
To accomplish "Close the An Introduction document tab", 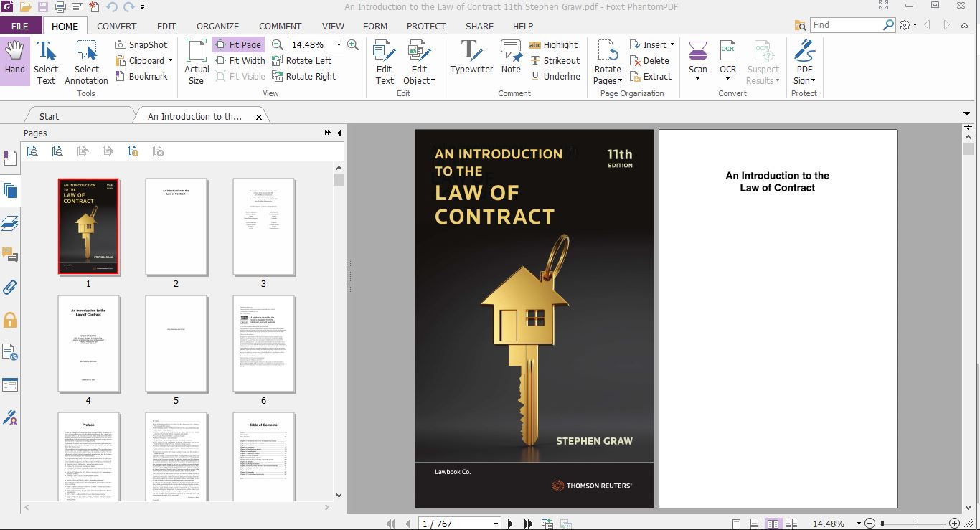I will 259,116.
